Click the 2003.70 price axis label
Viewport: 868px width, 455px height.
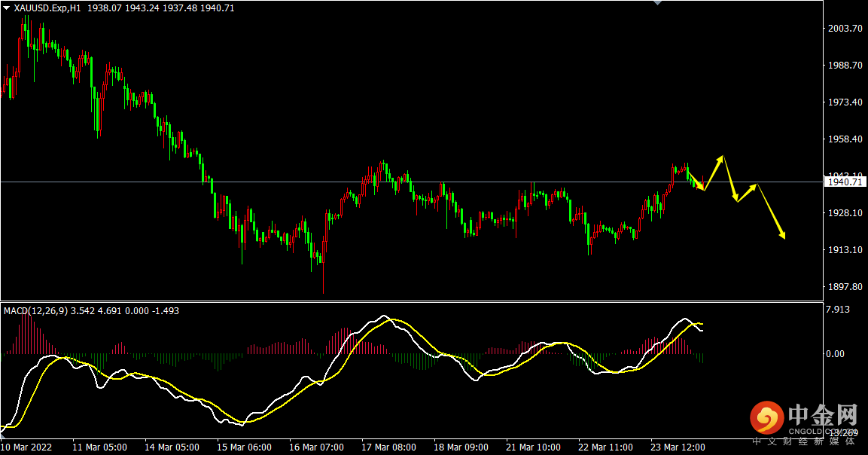(x=844, y=29)
